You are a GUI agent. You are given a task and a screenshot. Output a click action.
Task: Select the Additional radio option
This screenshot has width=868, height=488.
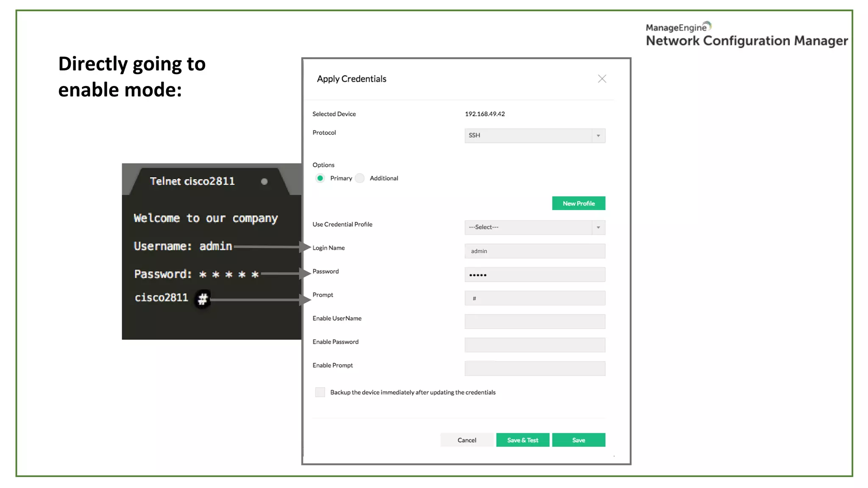pyautogui.click(x=360, y=178)
